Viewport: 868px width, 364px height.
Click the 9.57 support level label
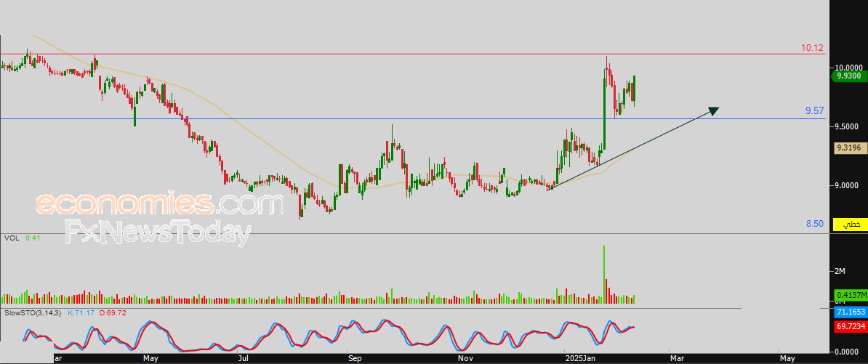(814, 111)
